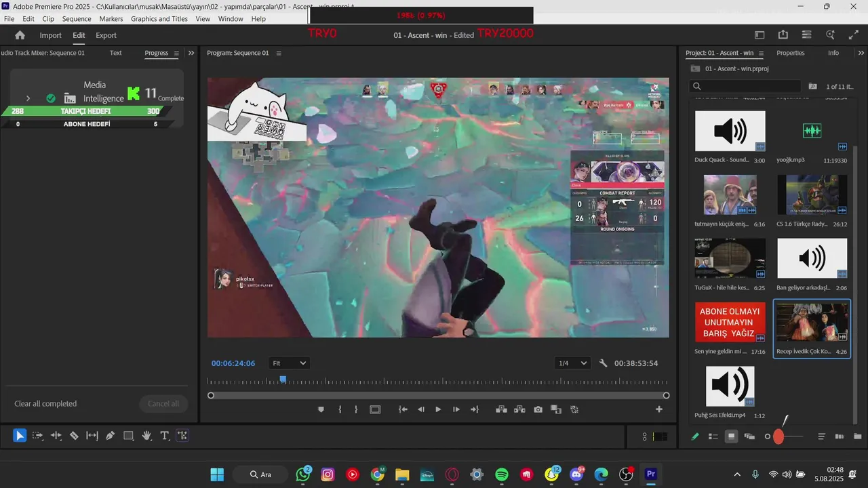Switch to the Info panel tab
The width and height of the screenshot is (868, 488).
click(x=833, y=53)
